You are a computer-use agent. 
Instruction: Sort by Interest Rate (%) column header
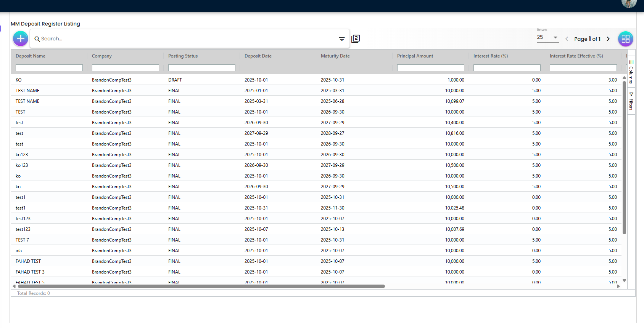(x=491, y=56)
